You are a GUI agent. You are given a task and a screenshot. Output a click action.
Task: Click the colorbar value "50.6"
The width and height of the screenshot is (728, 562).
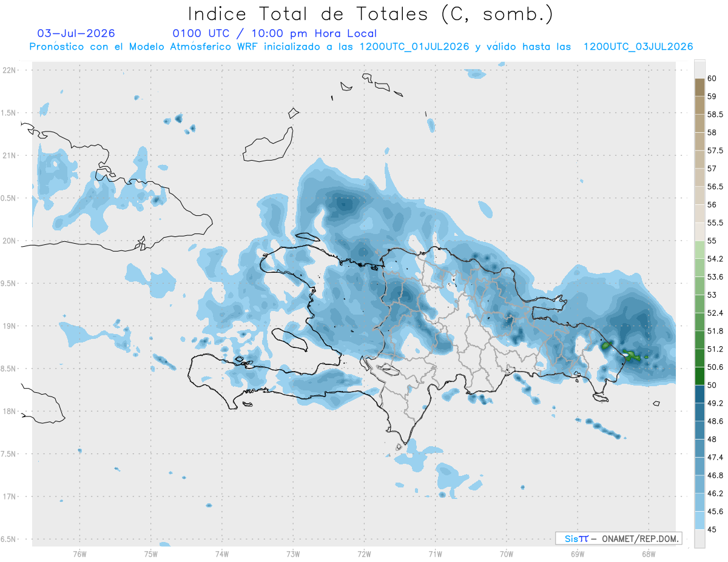[x=715, y=367]
